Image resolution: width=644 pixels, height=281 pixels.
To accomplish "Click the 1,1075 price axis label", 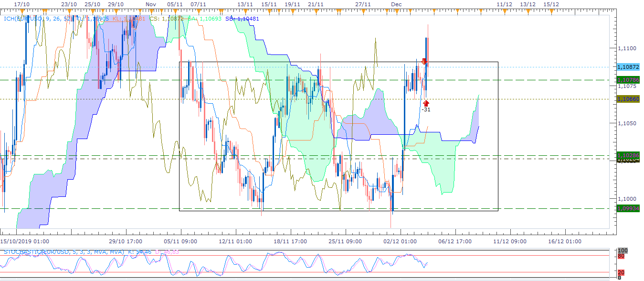I will 627,86.
